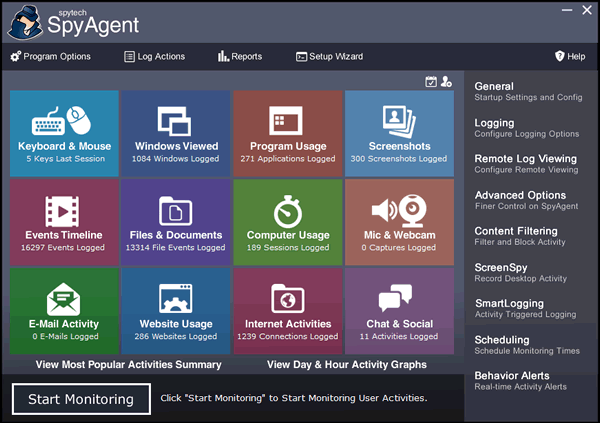The height and width of the screenshot is (423, 600).
Task: Open ScreenSpy desktop recording settings
Action: [521, 273]
